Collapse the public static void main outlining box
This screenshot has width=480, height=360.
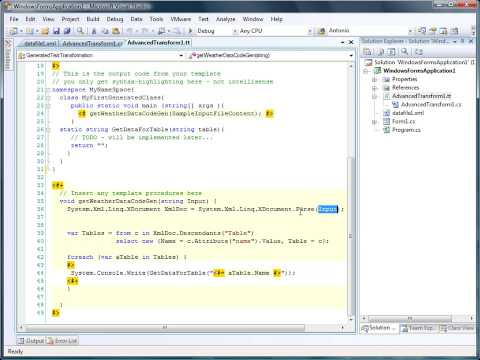click(x=48, y=106)
